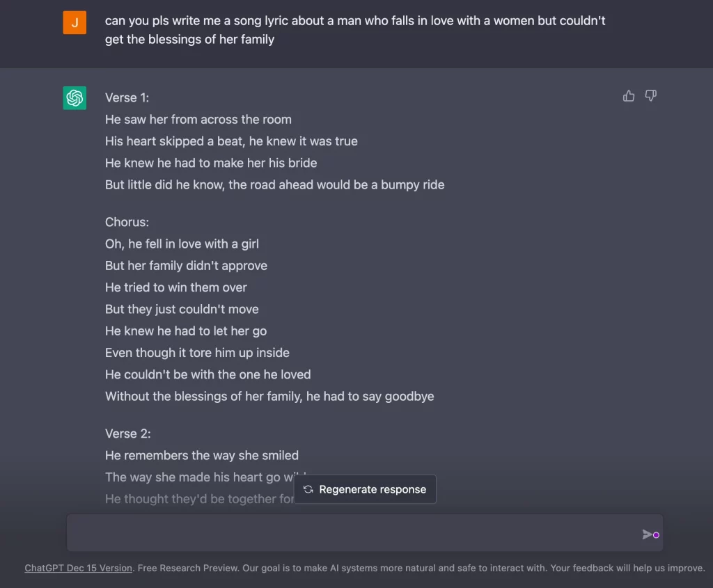This screenshot has width=713, height=588.
Task: Click the user prompt about song lyric
Action: (x=355, y=30)
